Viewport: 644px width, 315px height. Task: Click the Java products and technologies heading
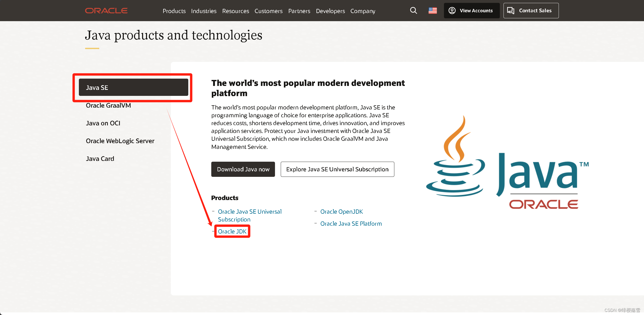pyautogui.click(x=174, y=35)
